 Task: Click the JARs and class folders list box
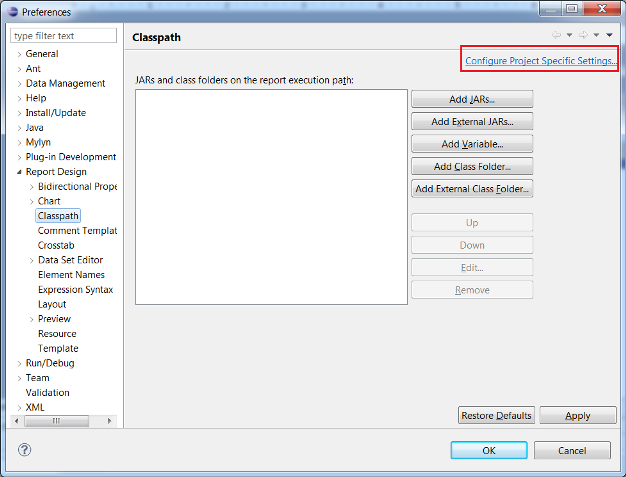[271, 197]
